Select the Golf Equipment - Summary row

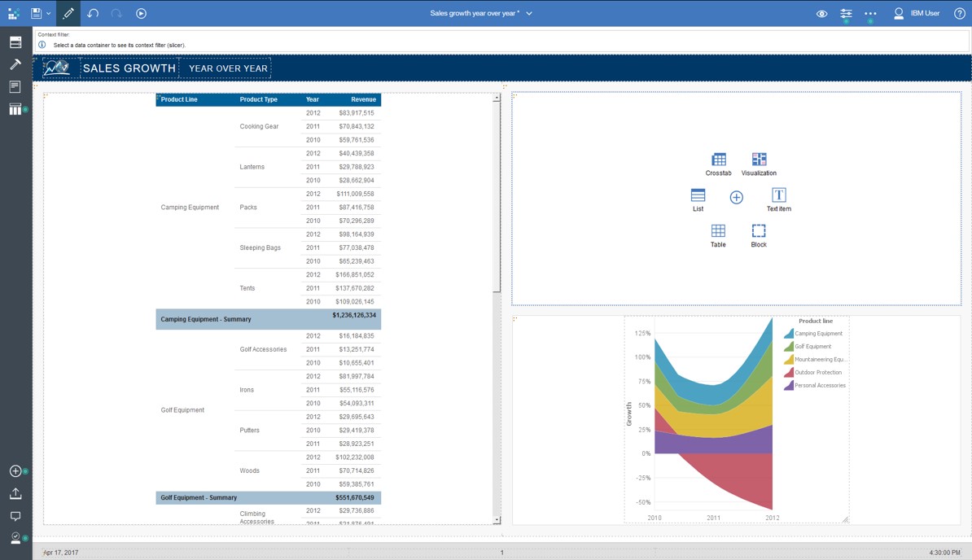[269, 497]
